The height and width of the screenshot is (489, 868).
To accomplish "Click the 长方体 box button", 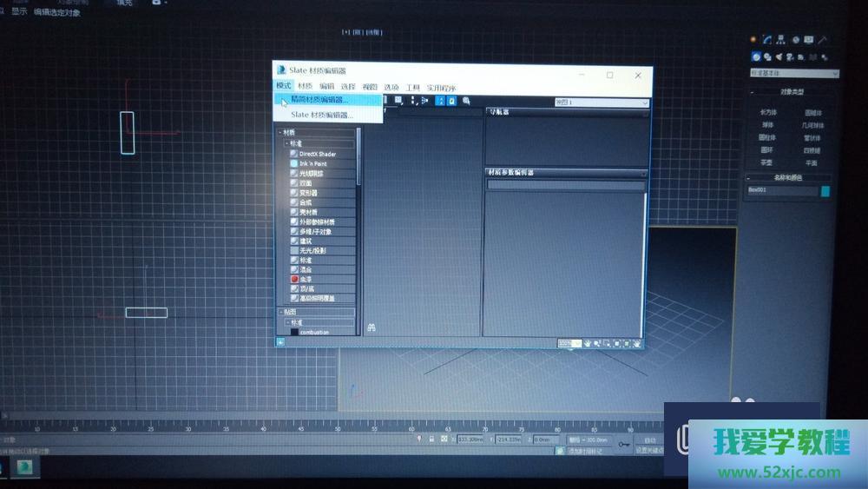I will 768,113.
